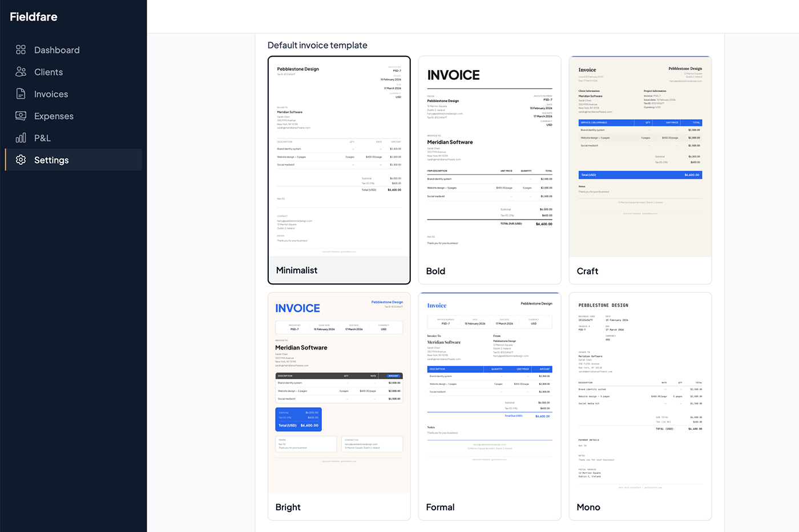Pick the Craft invoice template preview

(640, 157)
